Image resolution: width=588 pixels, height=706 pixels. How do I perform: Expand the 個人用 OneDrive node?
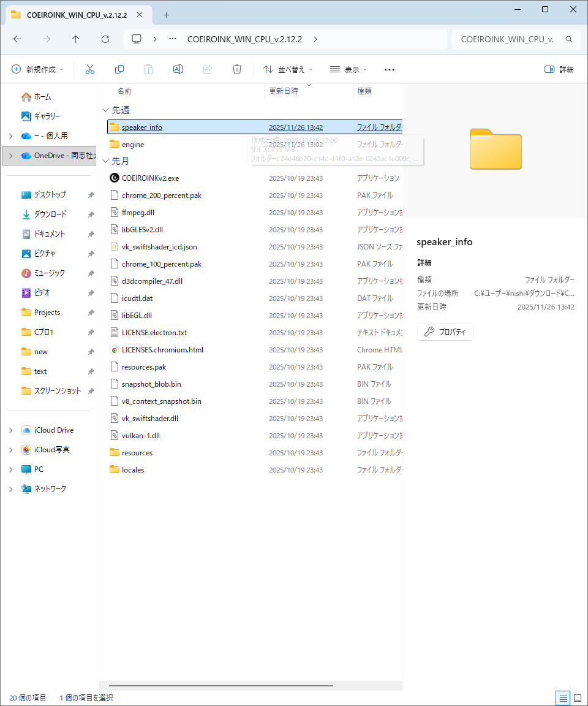pyautogui.click(x=11, y=136)
